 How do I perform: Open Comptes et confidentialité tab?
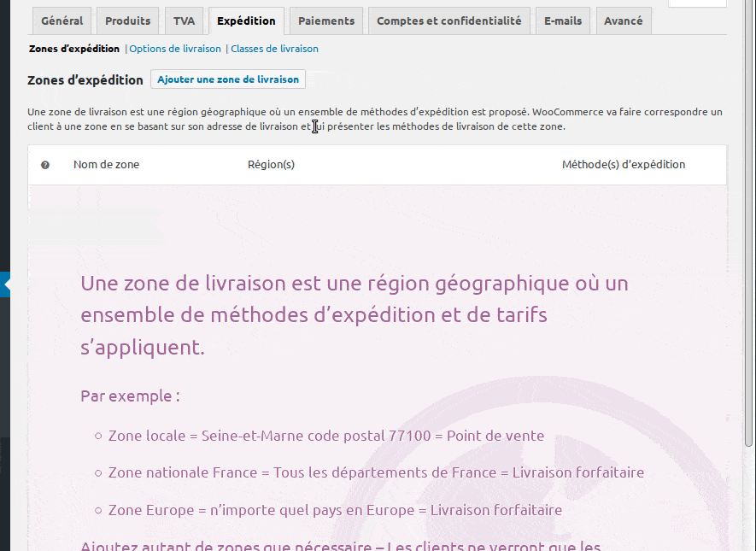(449, 21)
